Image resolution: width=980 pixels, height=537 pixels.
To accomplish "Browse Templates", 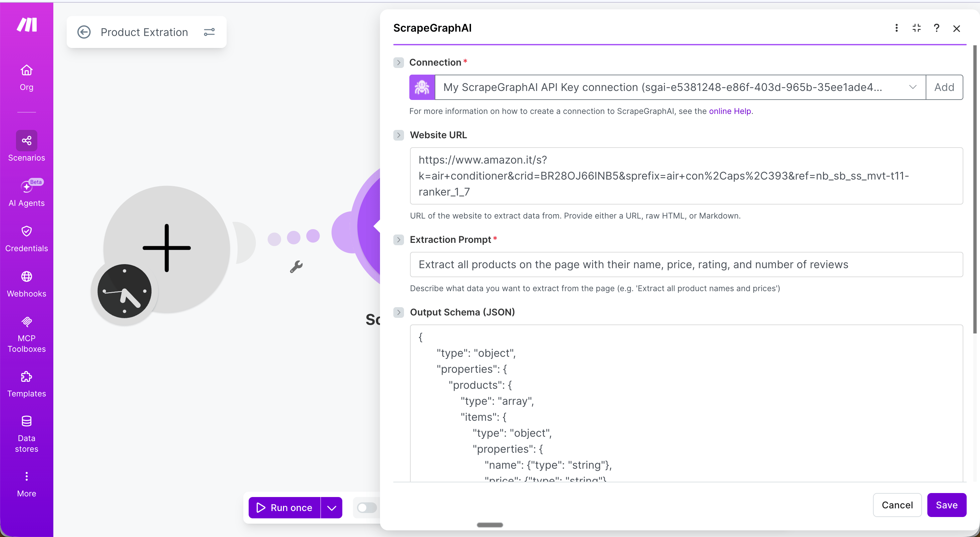I will (x=27, y=384).
